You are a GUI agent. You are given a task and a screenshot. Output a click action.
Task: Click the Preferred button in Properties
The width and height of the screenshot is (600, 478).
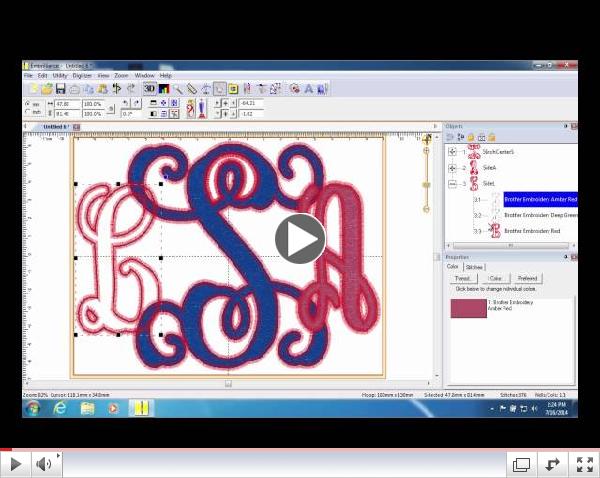pyautogui.click(x=527, y=278)
